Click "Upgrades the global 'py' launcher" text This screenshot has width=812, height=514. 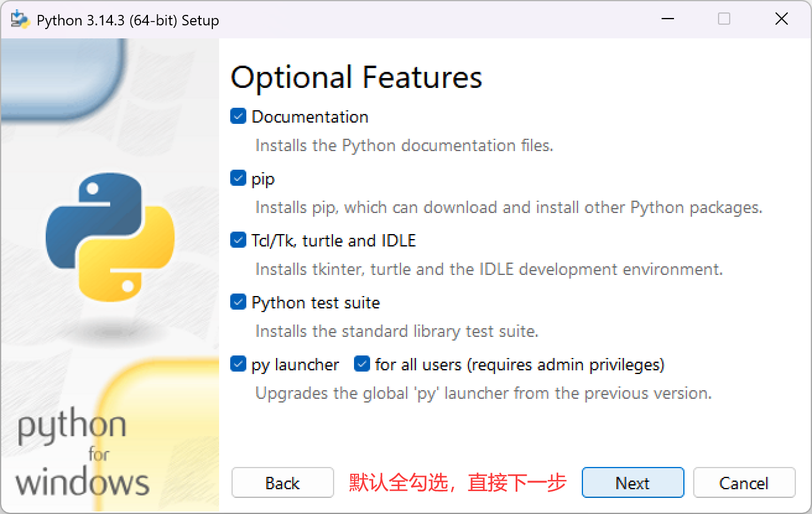click(x=483, y=393)
